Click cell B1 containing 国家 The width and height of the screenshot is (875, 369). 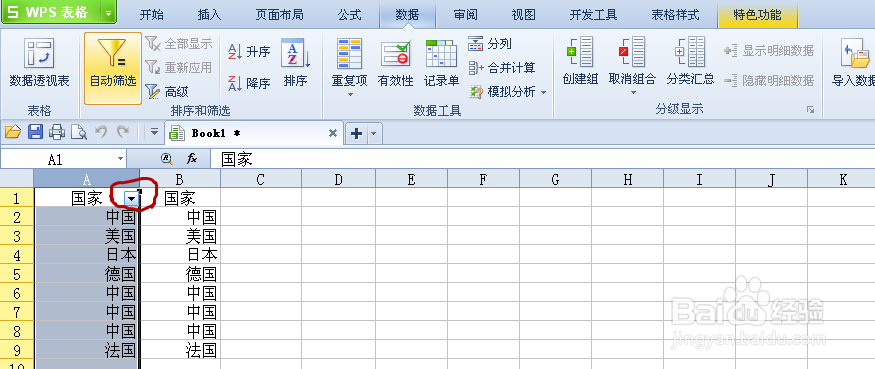coord(180,198)
